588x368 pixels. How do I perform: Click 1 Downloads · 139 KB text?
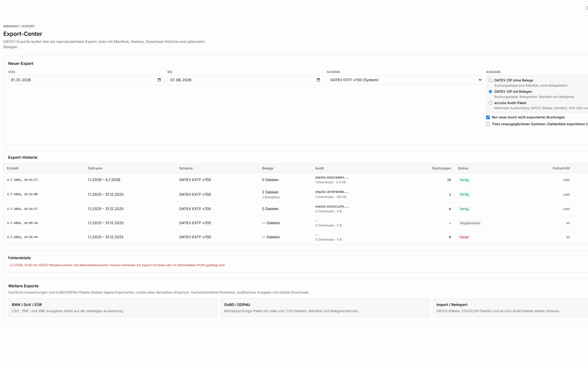point(331,197)
